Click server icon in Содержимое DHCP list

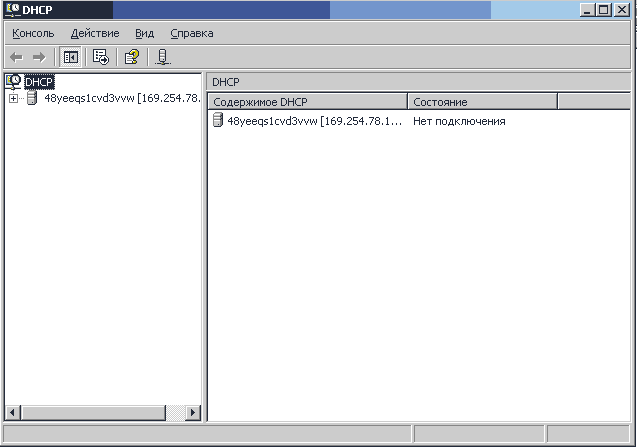(218, 120)
